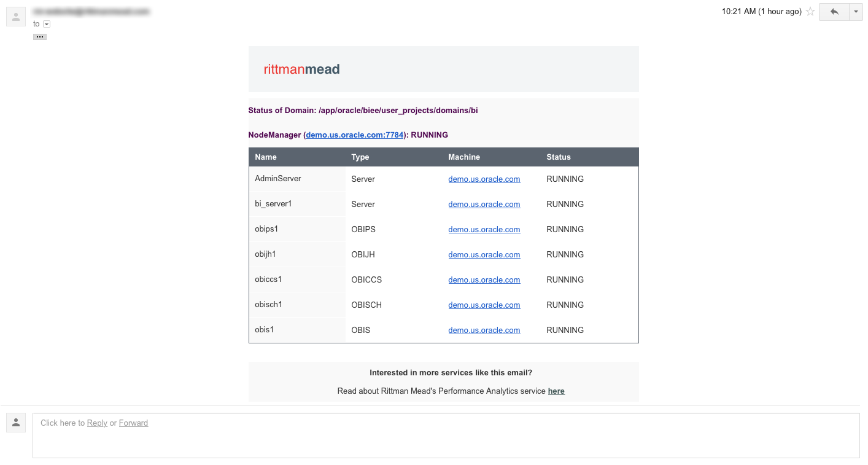The image size is (868, 465).
Task: Click the 'Status of Domain' path text
Action: 363,111
